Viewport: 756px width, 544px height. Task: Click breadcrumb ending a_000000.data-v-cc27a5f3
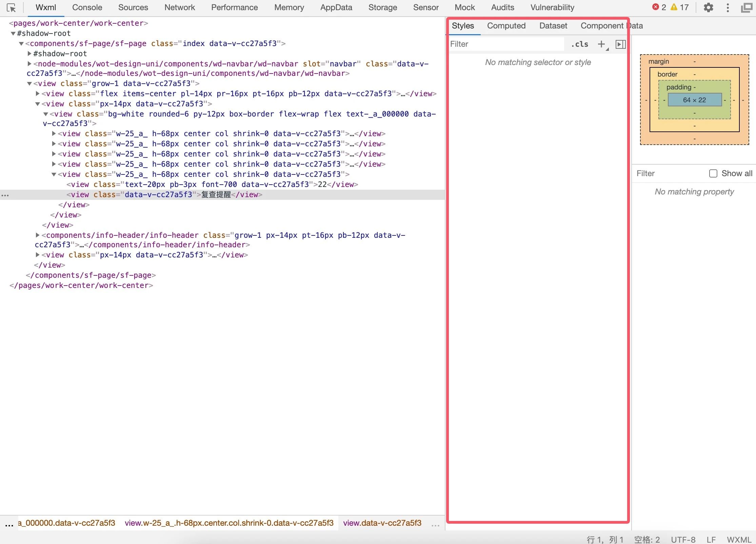tap(67, 523)
